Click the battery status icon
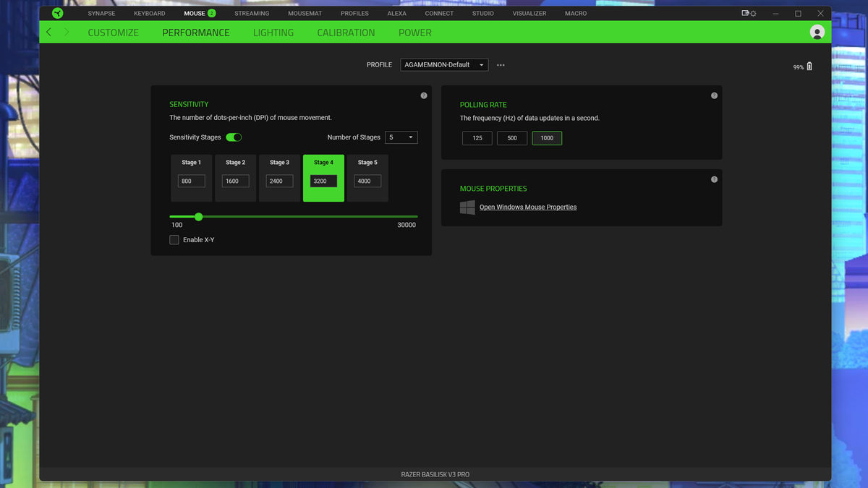Screen dimensions: 868x488 click(x=809, y=67)
